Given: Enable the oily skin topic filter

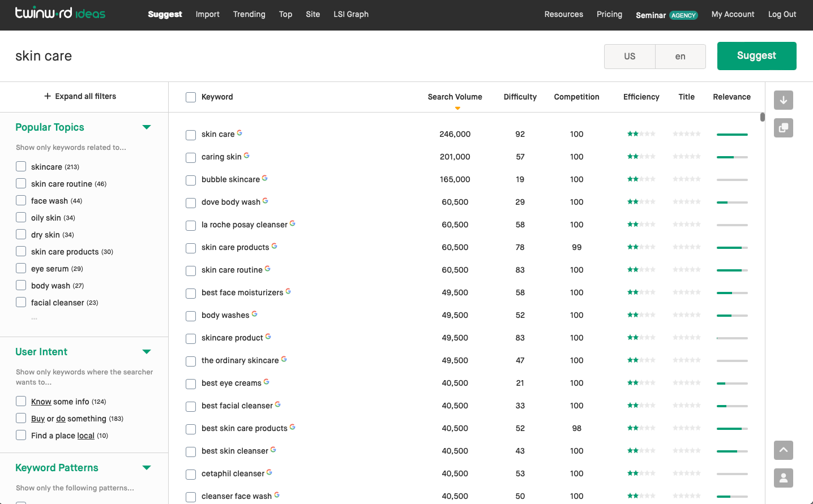Looking at the screenshot, I should (x=21, y=217).
